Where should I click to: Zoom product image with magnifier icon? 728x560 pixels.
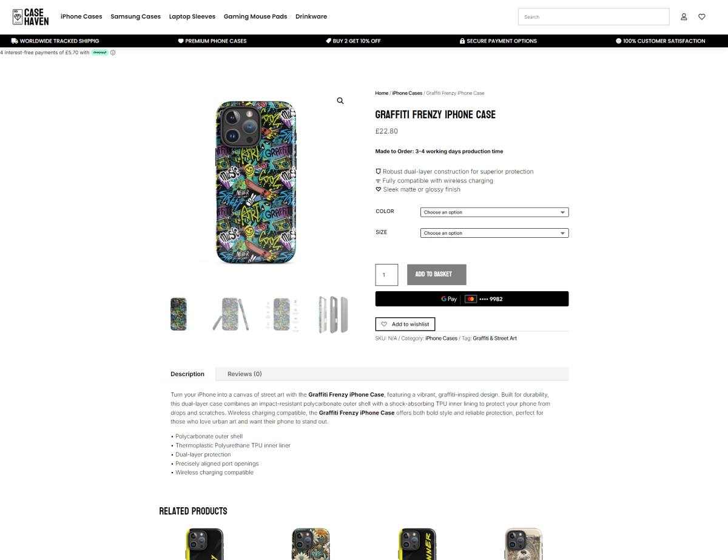[x=340, y=101]
